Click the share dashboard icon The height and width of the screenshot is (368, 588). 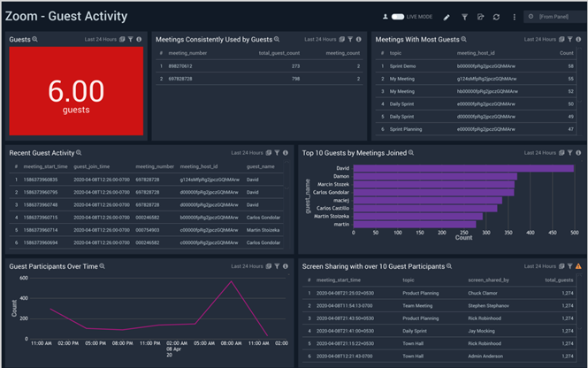[x=480, y=17]
